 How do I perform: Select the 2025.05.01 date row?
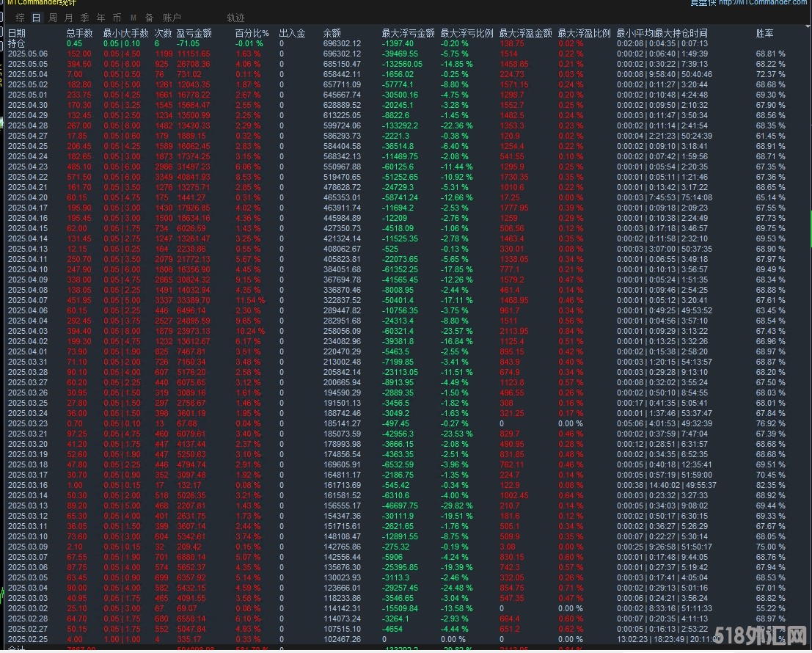coord(28,95)
